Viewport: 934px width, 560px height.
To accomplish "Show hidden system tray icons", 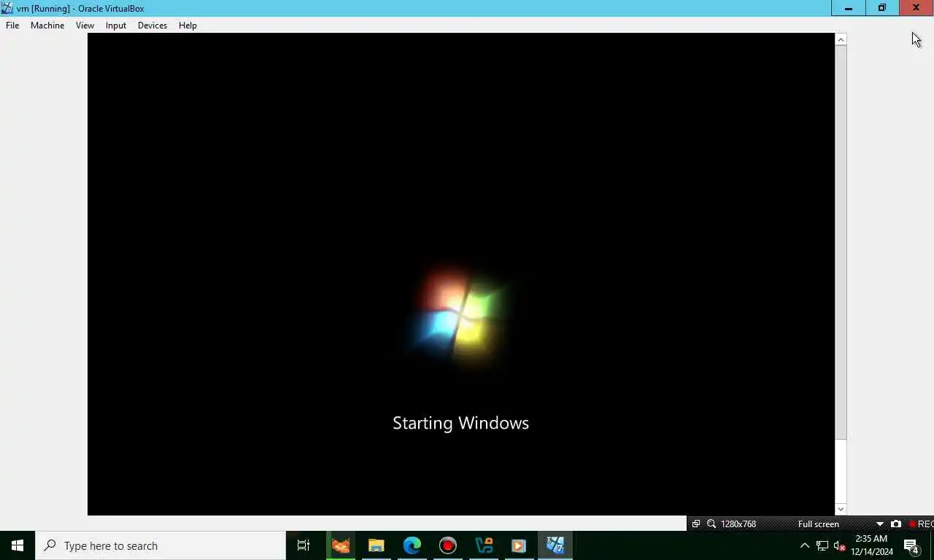I will coord(805,545).
